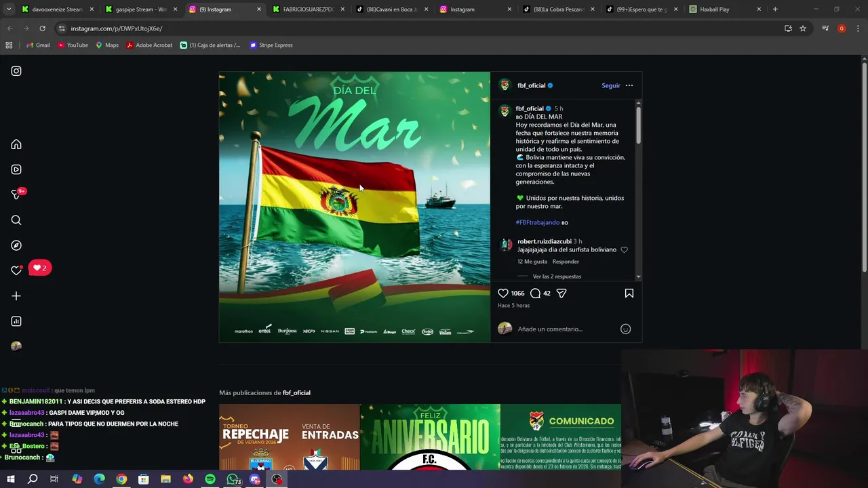Create a new post with the plus icon
The height and width of the screenshot is (488, 868).
pyautogui.click(x=16, y=296)
